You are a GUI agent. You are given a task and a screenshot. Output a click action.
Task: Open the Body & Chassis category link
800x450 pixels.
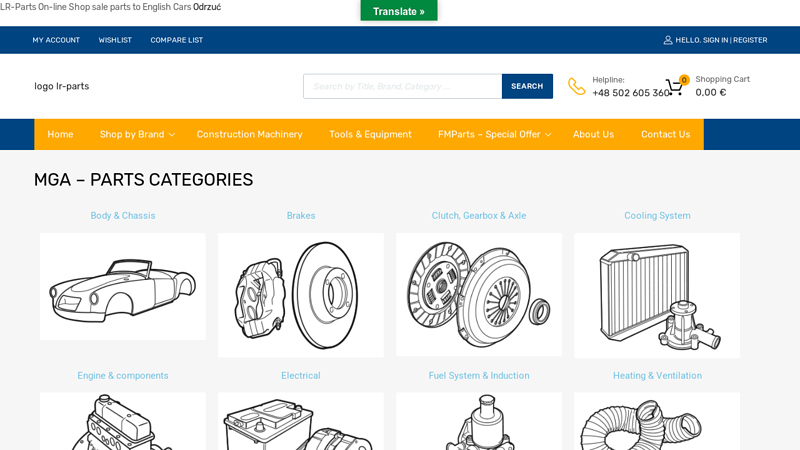click(122, 215)
